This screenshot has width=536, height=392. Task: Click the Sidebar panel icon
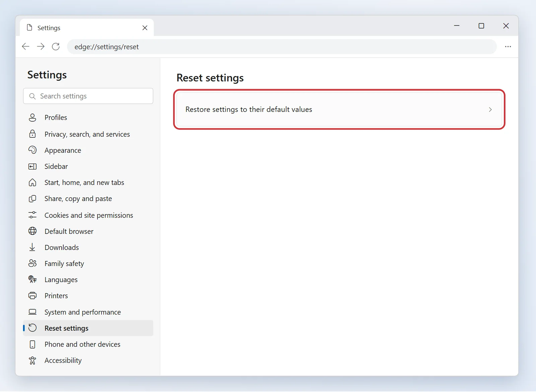(x=32, y=167)
